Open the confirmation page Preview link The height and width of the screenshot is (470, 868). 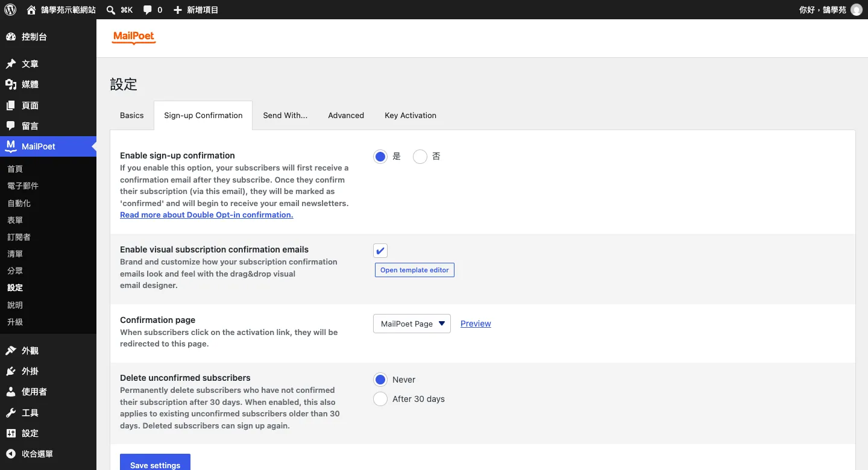[x=476, y=324]
